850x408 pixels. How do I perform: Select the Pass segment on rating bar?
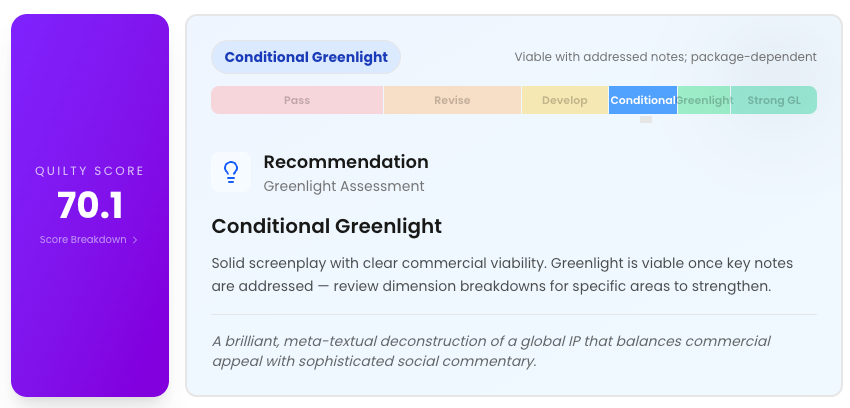point(297,100)
